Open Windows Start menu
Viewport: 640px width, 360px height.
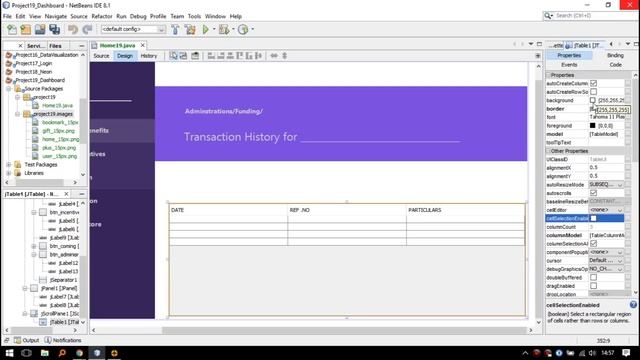pyautogui.click(x=9, y=353)
